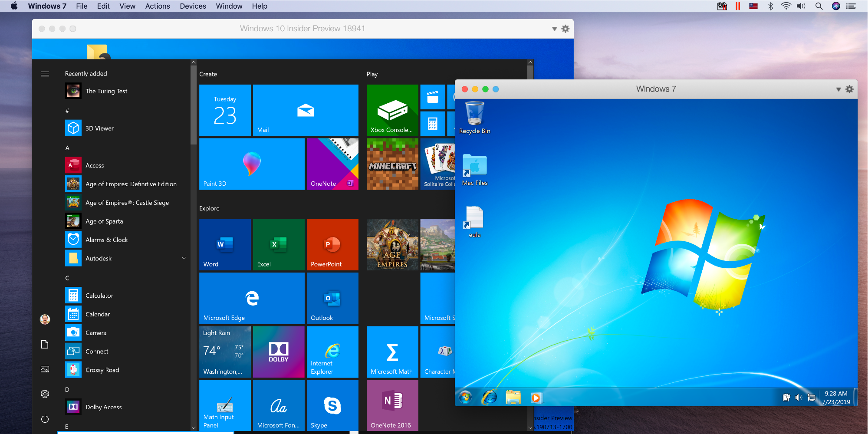Open Windows 10 window title dropdown arrow
The height and width of the screenshot is (434, 868).
tap(554, 29)
